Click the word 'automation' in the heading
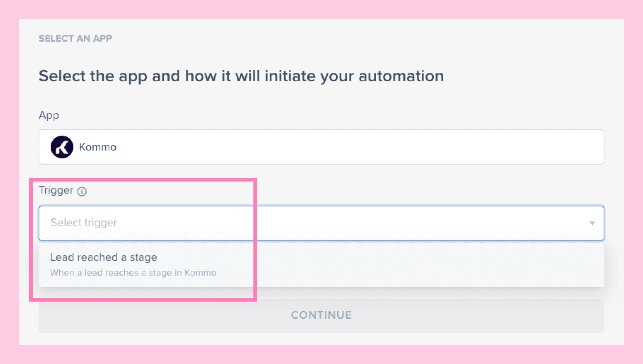The height and width of the screenshot is (364, 643). click(x=401, y=76)
